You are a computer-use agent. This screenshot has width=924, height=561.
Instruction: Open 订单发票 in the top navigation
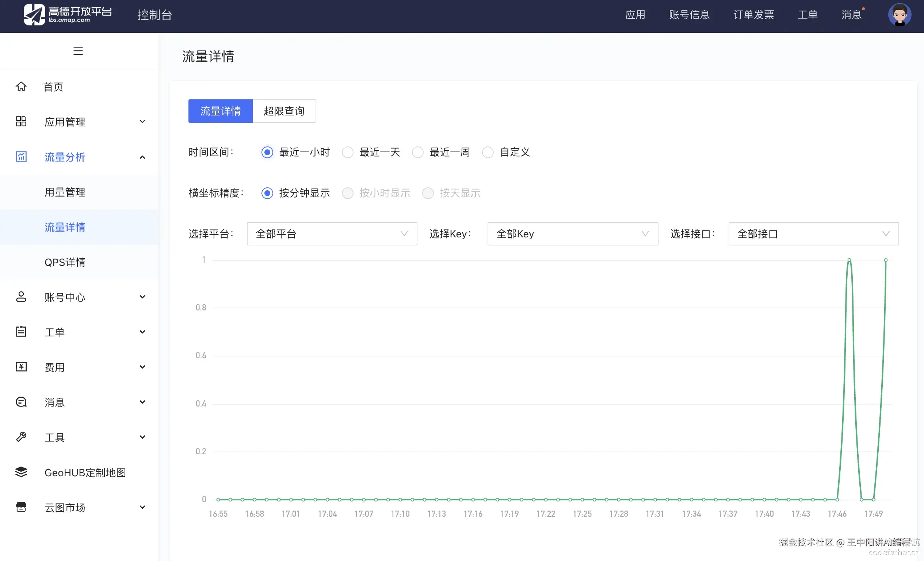[x=753, y=15]
